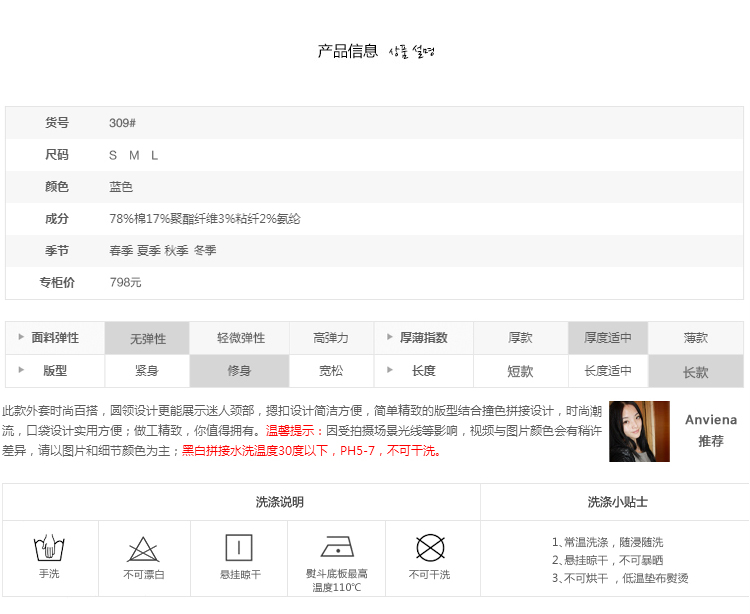
Task: Click the 产品信息 heading
Action: [x=348, y=51]
